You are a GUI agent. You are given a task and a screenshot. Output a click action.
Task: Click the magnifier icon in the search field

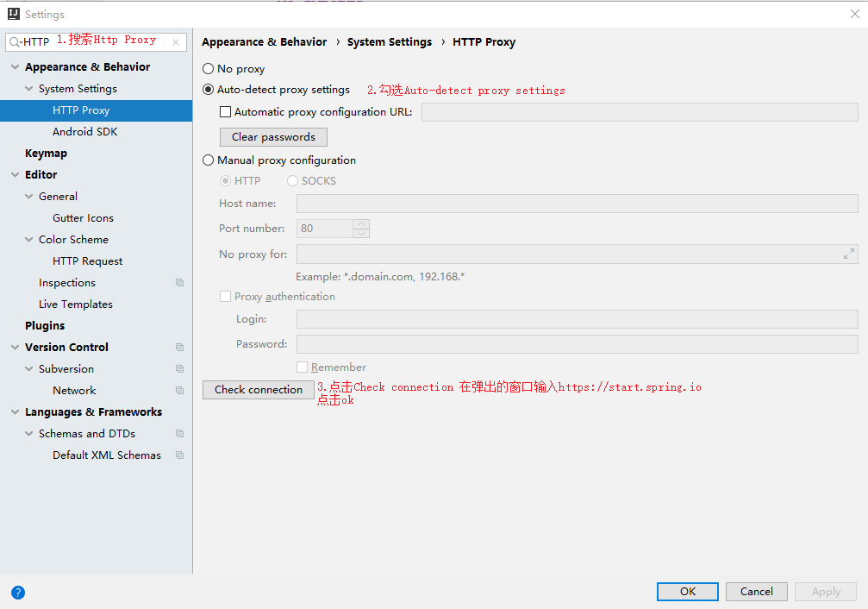click(12, 41)
